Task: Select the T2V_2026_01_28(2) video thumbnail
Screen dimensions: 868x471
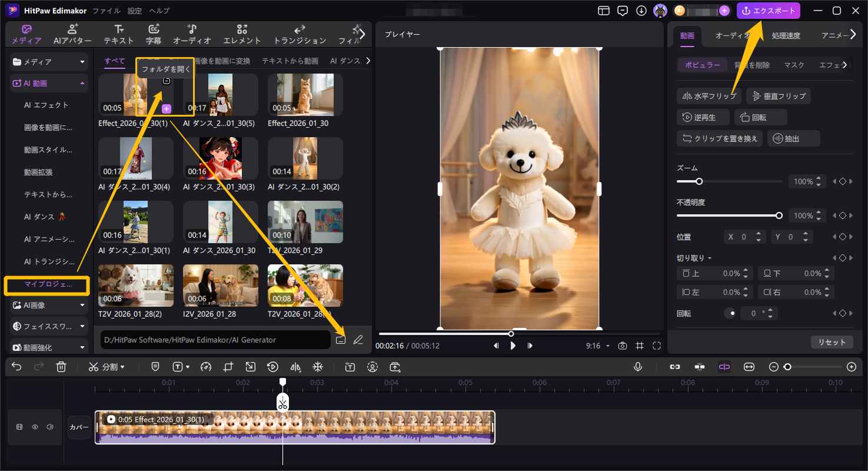Action: (135, 285)
